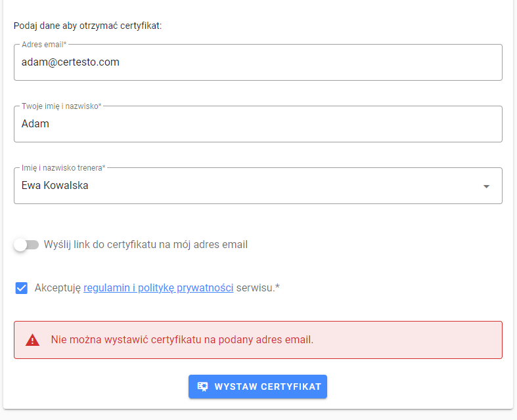
Task: Focus the 'Twoje imię i nazwisko' field containing Adam
Action: (258, 124)
